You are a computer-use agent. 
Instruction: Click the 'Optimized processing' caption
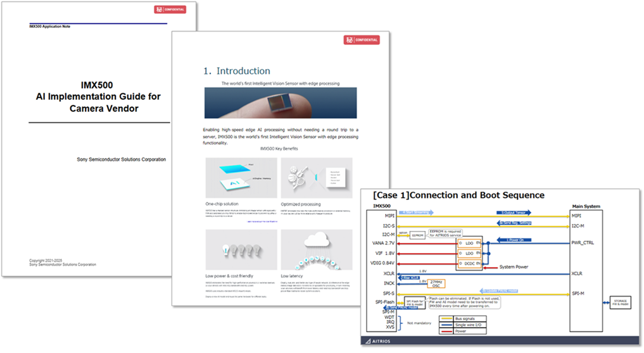tap(301, 204)
